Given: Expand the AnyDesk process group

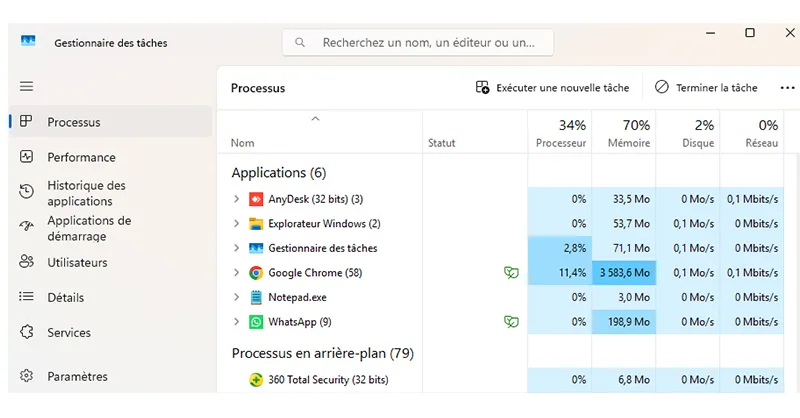Looking at the screenshot, I should 236,199.
